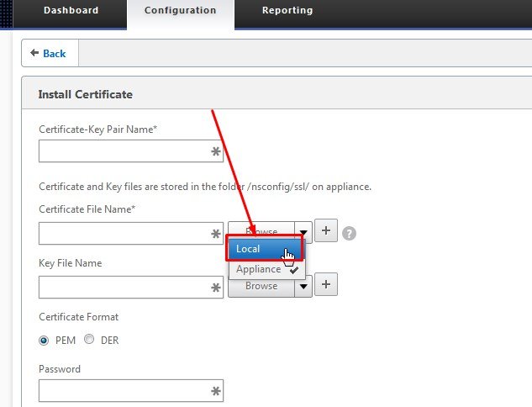The height and width of the screenshot is (407, 532).
Task: Select the Configuration tab
Action: [x=180, y=11]
